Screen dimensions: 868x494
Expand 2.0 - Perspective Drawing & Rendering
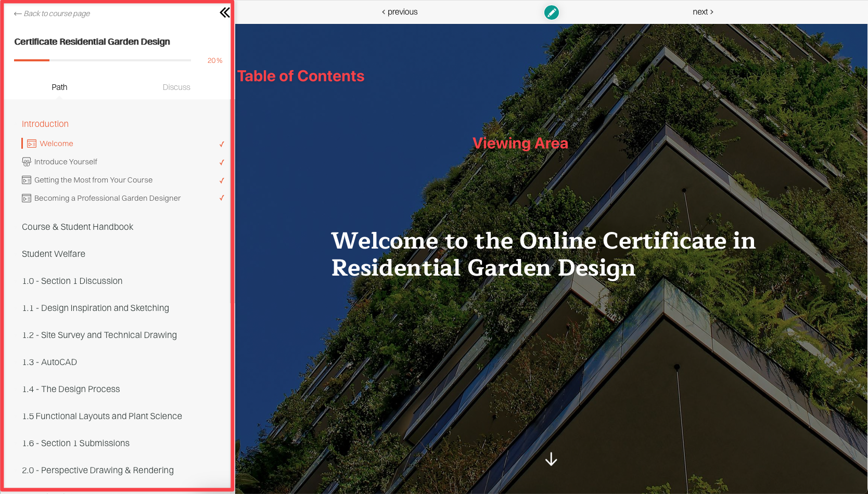pyautogui.click(x=98, y=470)
